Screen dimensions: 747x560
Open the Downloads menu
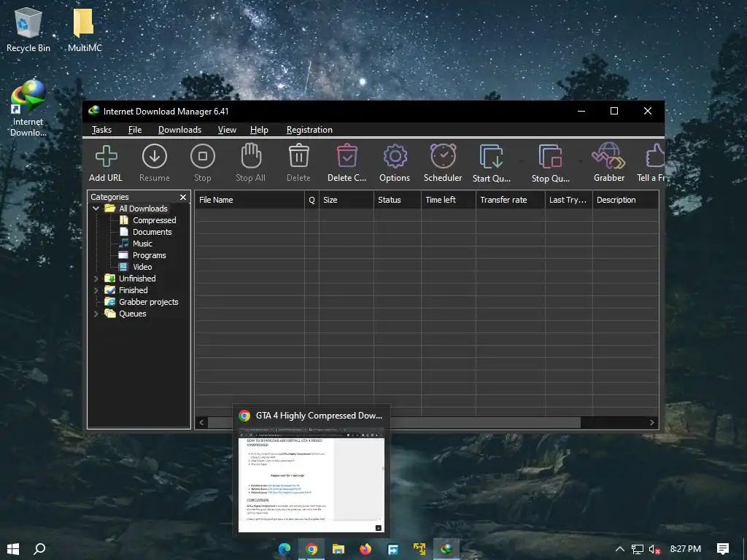point(179,130)
